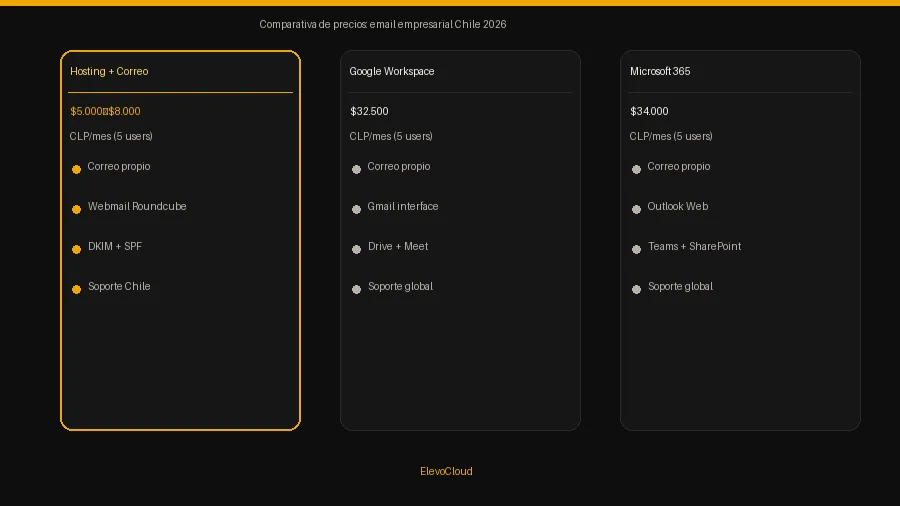Click the yellow bullet next to Webmail Roundcube
Screen dimensions: 900x506
click(x=76, y=209)
